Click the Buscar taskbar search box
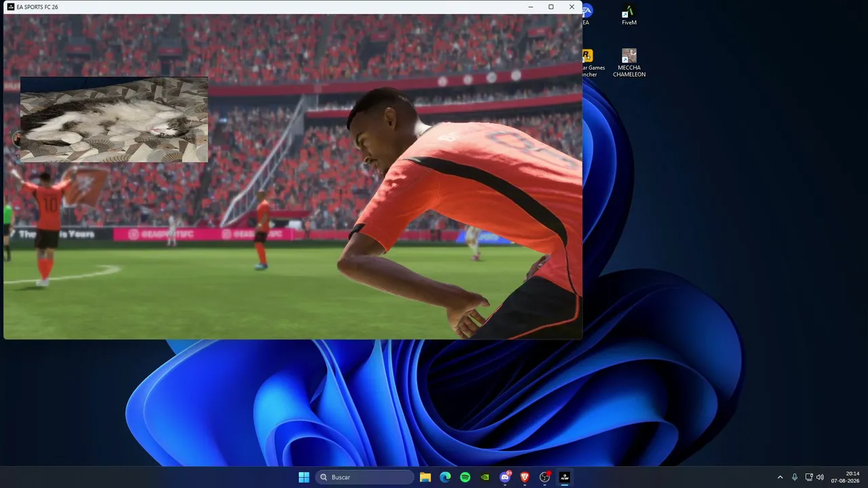868x488 pixels. (x=365, y=477)
